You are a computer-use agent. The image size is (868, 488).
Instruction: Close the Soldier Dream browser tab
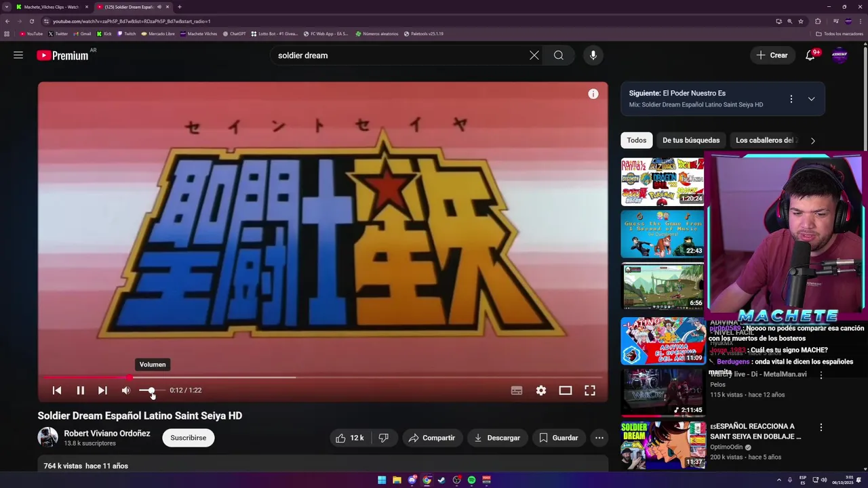(x=167, y=7)
